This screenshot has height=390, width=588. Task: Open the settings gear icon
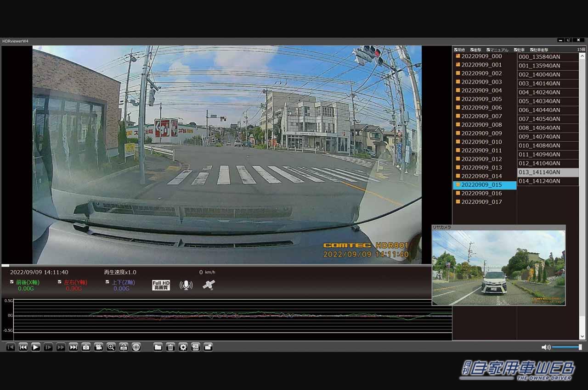(x=183, y=347)
